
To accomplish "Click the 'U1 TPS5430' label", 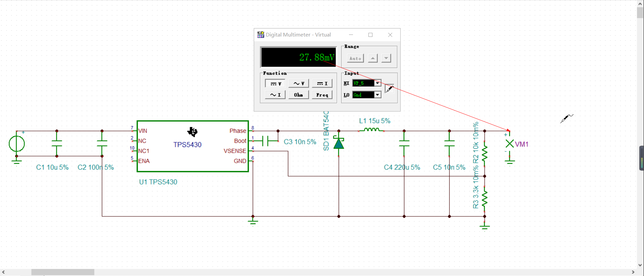I will (x=158, y=182).
